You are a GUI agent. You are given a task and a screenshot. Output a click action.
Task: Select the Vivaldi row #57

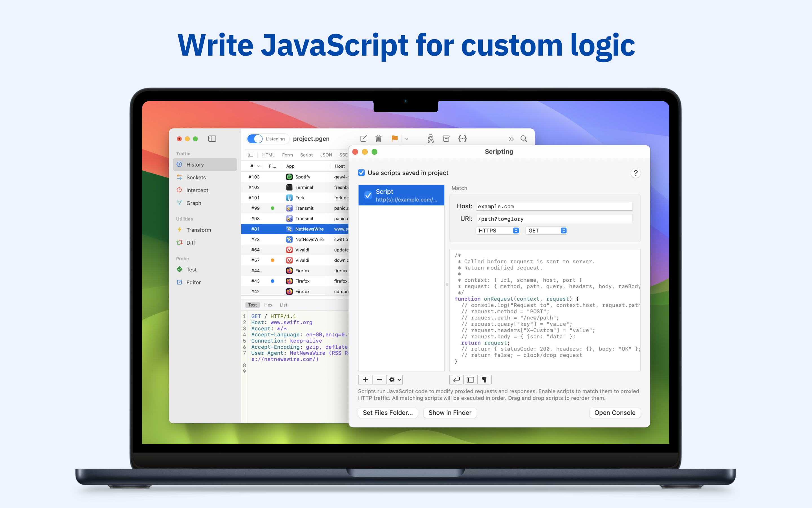[295, 260]
